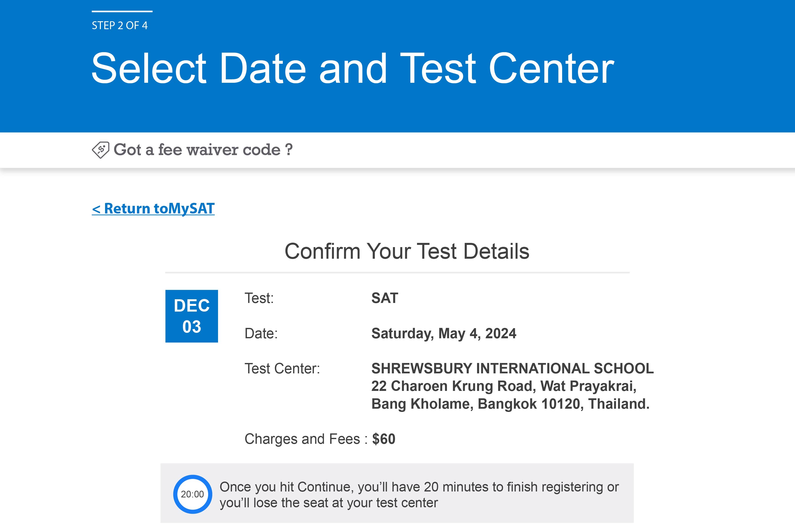Open the Return to MySAT link
Viewport: 795px width, 532px height.
(153, 208)
